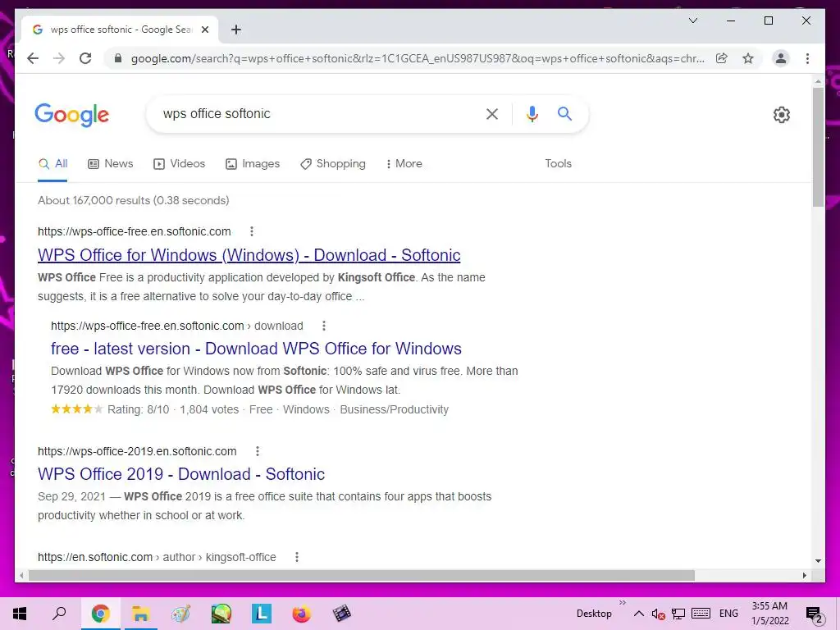The height and width of the screenshot is (630, 840).
Task: Switch to the Images tab
Action: [x=253, y=164]
